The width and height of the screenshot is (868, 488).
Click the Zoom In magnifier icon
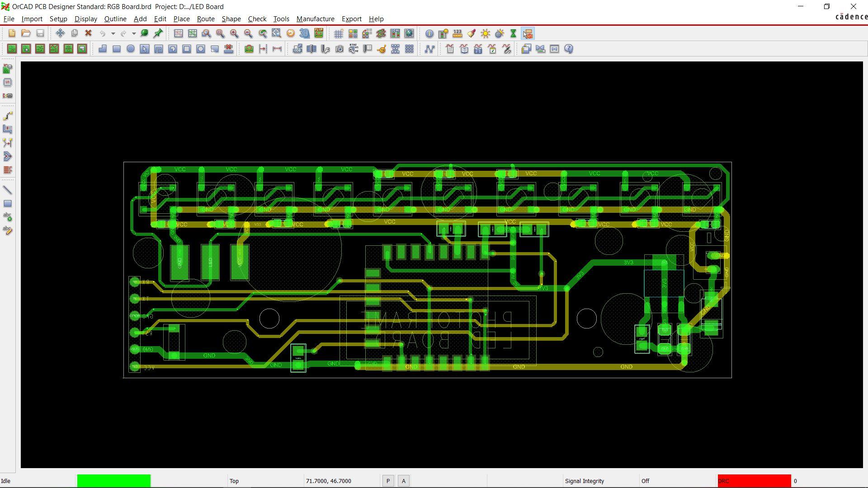coord(234,33)
